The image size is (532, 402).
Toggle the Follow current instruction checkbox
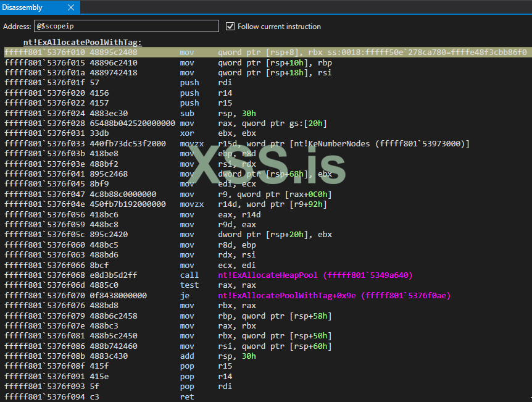(230, 27)
